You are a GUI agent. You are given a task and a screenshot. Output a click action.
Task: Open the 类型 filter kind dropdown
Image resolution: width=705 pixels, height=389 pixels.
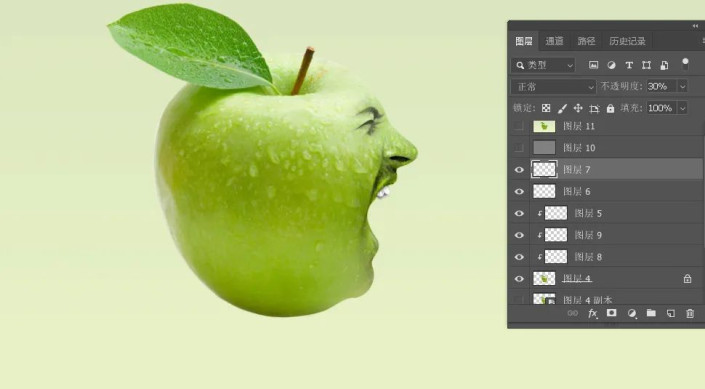click(x=543, y=65)
